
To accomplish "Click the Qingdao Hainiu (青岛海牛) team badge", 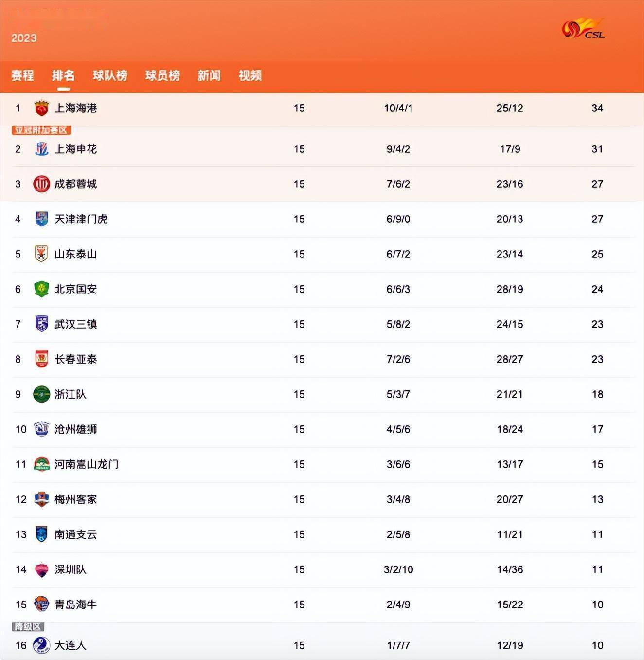I will coord(41,605).
